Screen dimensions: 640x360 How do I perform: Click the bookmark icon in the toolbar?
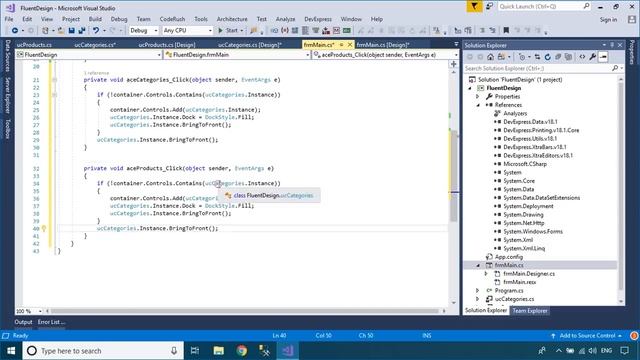pyautogui.click(x=506, y=31)
